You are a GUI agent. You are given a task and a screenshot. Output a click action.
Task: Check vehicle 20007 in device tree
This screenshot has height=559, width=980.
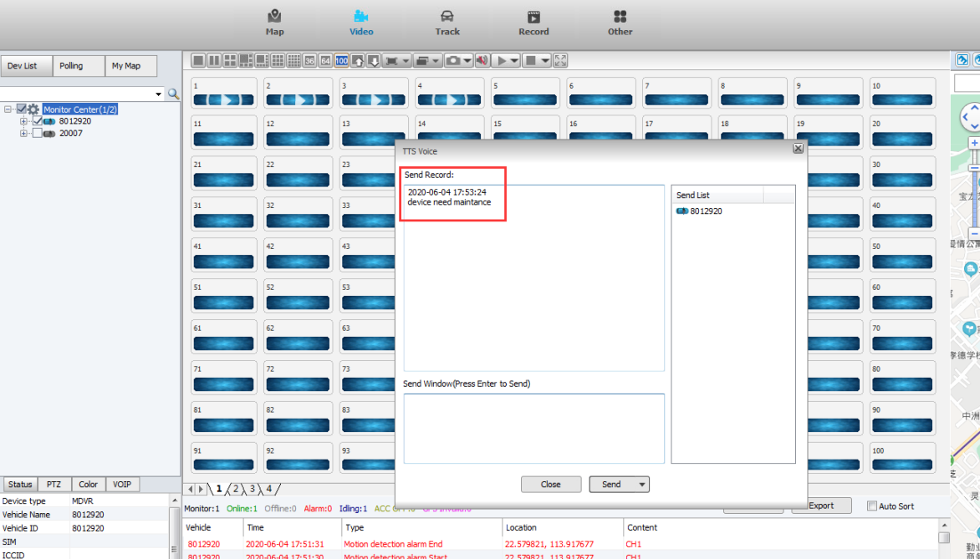click(38, 133)
